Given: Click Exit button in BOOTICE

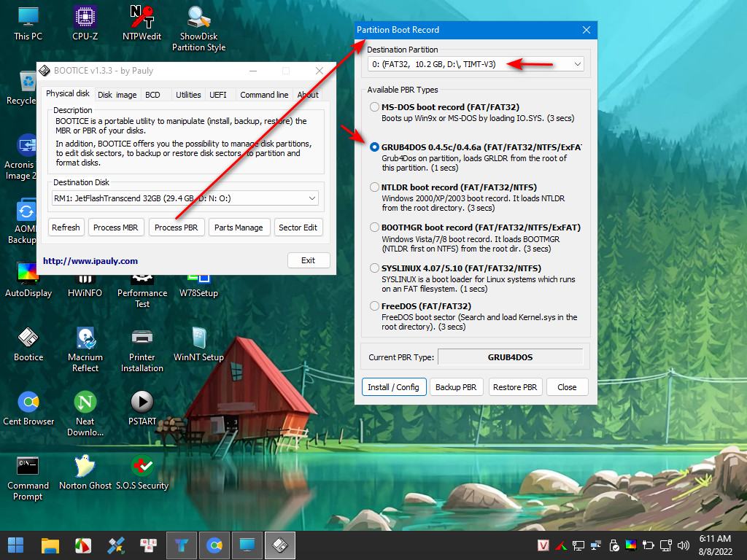Looking at the screenshot, I should [309, 260].
